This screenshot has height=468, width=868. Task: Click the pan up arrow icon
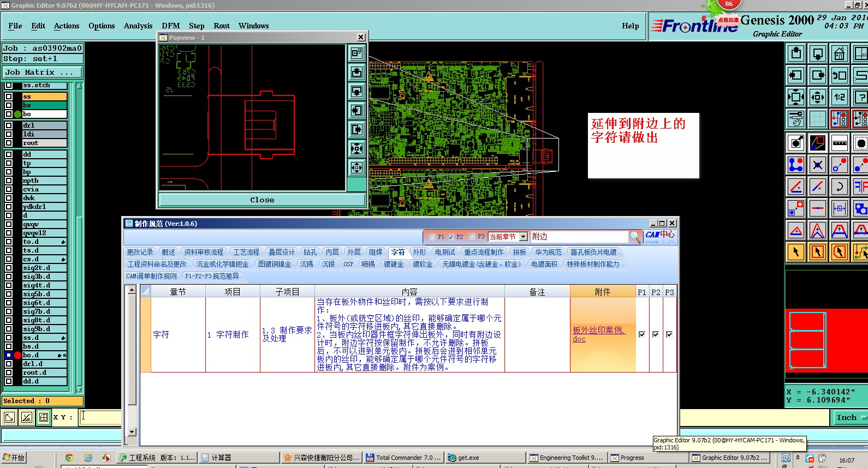796,53
